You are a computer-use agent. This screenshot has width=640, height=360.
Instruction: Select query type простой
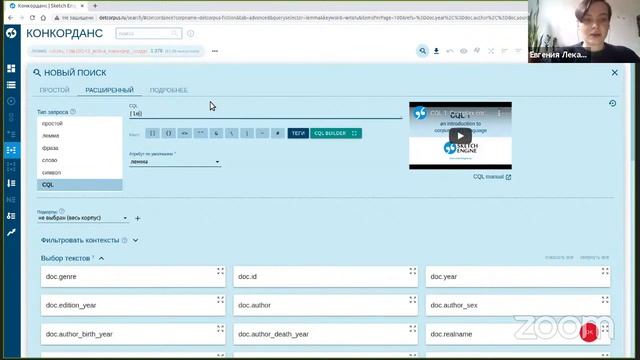pyautogui.click(x=80, y=123)
